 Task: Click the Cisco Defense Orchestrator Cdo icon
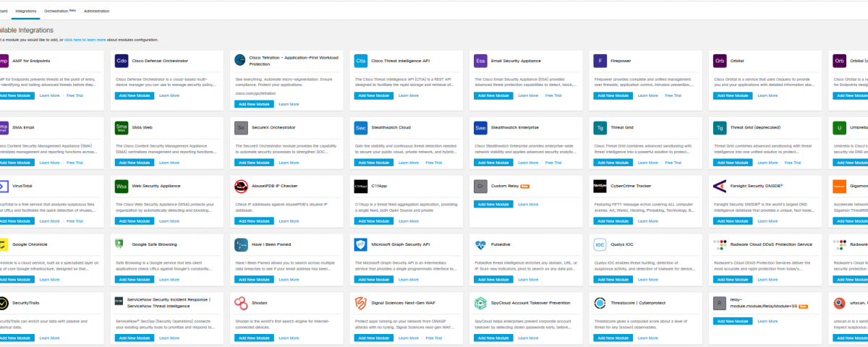click(122, 61)
